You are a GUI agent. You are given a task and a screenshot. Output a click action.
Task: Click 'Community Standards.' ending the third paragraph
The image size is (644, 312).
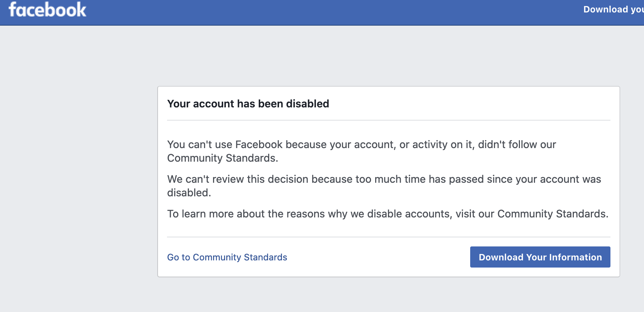(x=553, y=214)
